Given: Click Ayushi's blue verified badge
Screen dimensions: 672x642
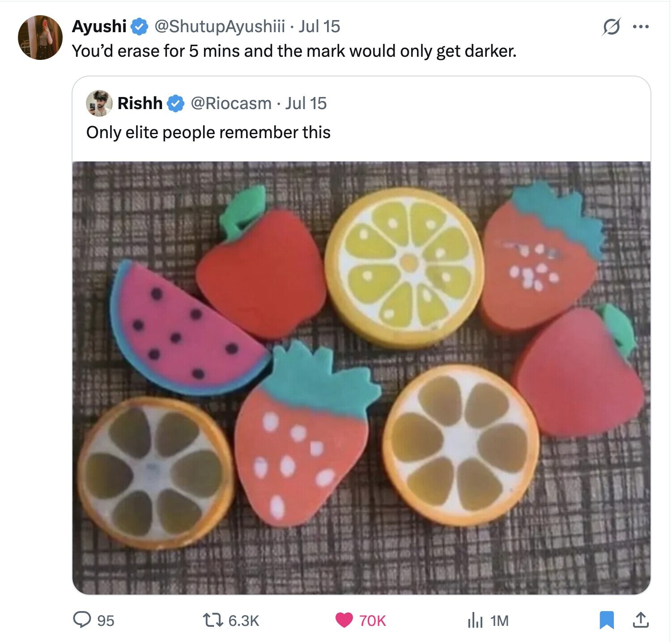Looking at the screenshot, I should (139, 27).
